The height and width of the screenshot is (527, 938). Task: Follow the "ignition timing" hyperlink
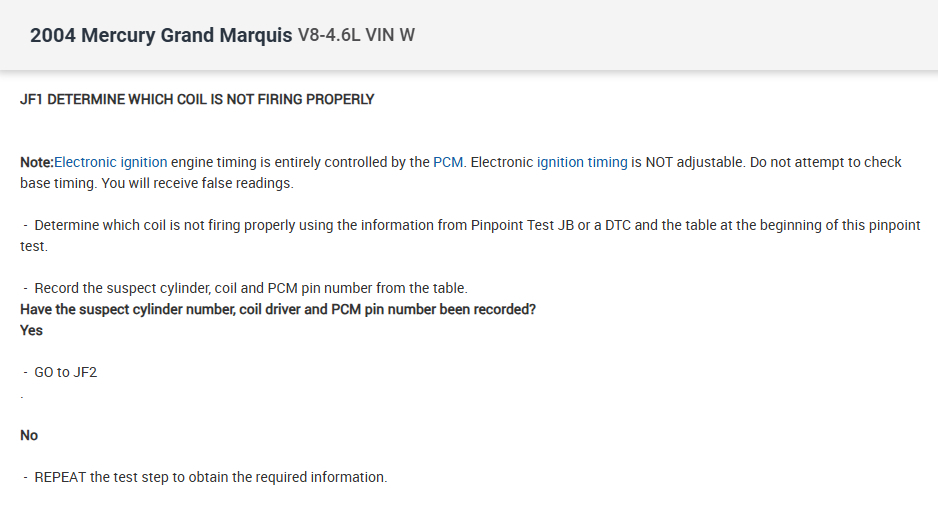pyautogui.click(x=582, y=162)
